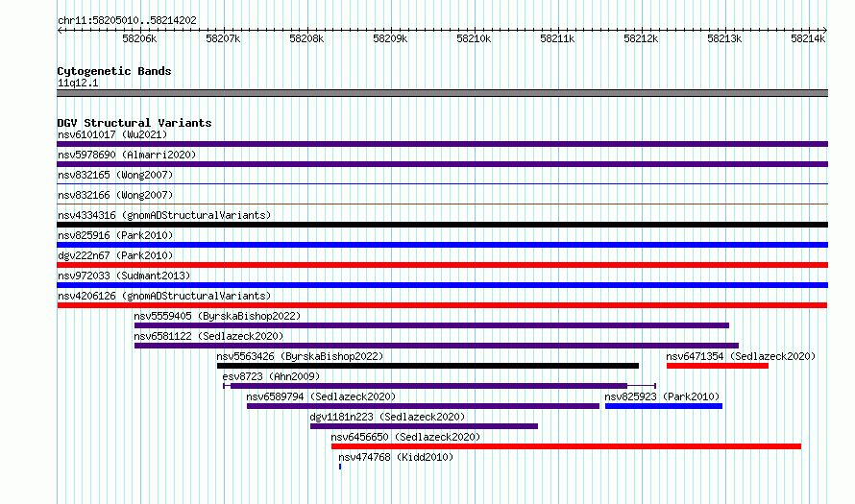Click the 58210k ruler tick label
Image resolution: width=855 pixels, height=504 pixels.
click(474, 38)
